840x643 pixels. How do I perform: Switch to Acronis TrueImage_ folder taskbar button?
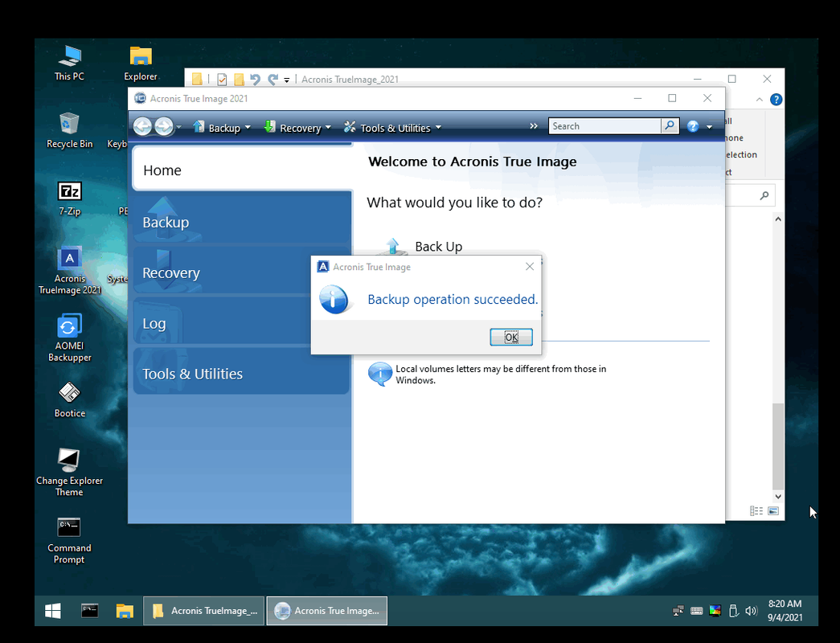[203, 611]
